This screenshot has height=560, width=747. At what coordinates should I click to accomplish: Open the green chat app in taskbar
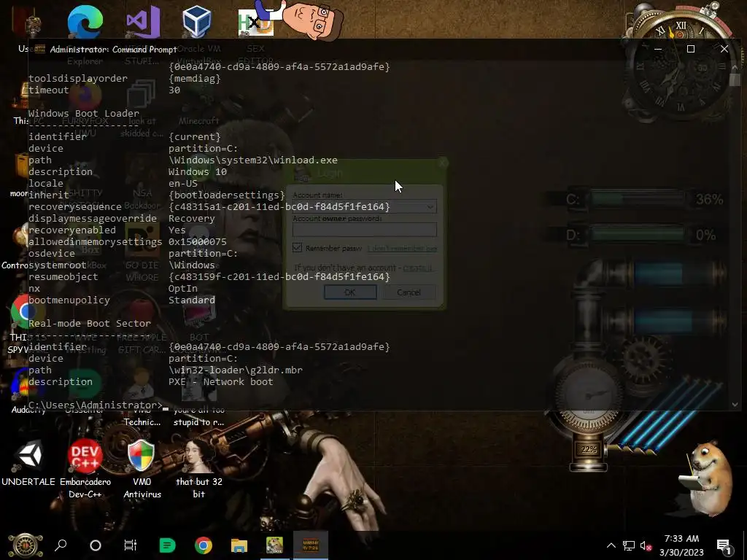pyautogui.click(x=167, y=545)
